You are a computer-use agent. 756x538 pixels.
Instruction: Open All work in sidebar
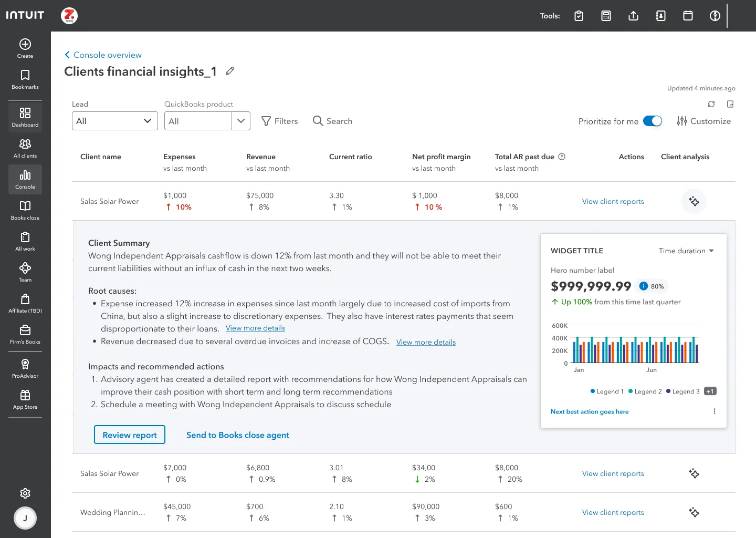[x=25, y=241]
